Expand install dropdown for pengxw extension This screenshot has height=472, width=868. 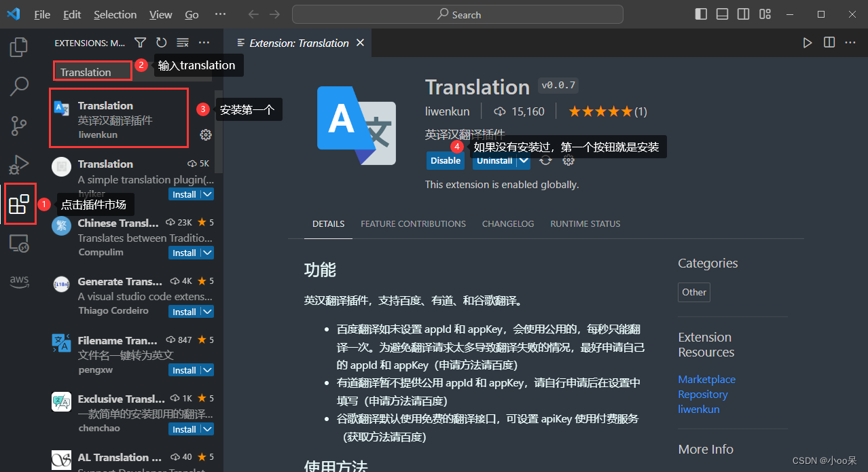click(208, 370)
